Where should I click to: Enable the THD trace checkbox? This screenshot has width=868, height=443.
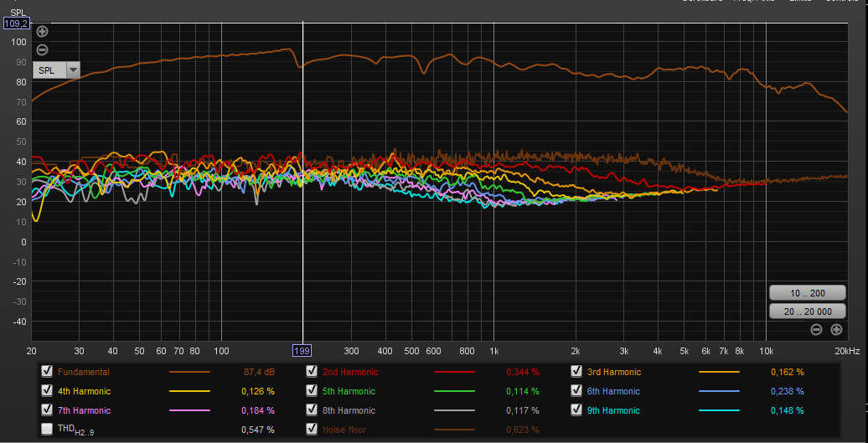point(47,430)
